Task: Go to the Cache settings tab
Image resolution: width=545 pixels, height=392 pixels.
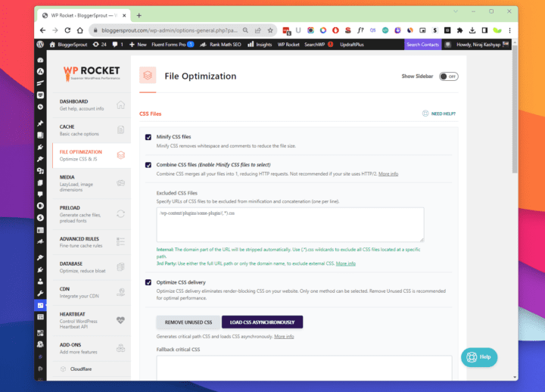Action: [x=92, y=130]
